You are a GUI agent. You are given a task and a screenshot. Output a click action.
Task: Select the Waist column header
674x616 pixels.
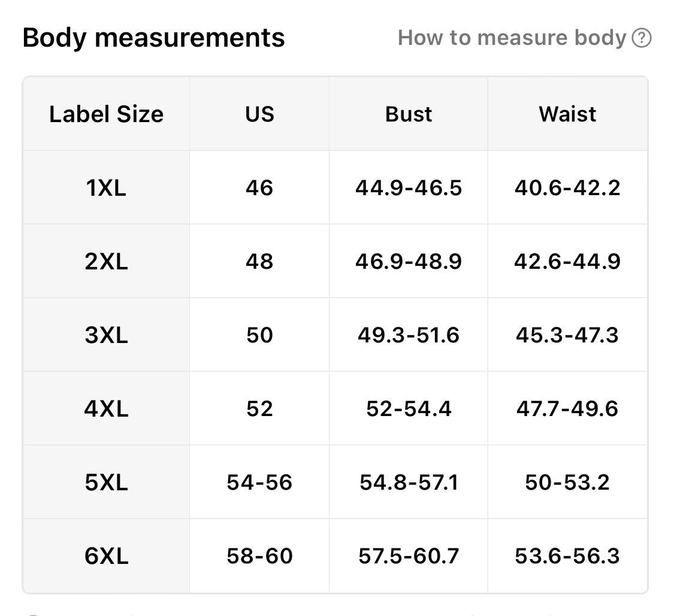(567, 114)
